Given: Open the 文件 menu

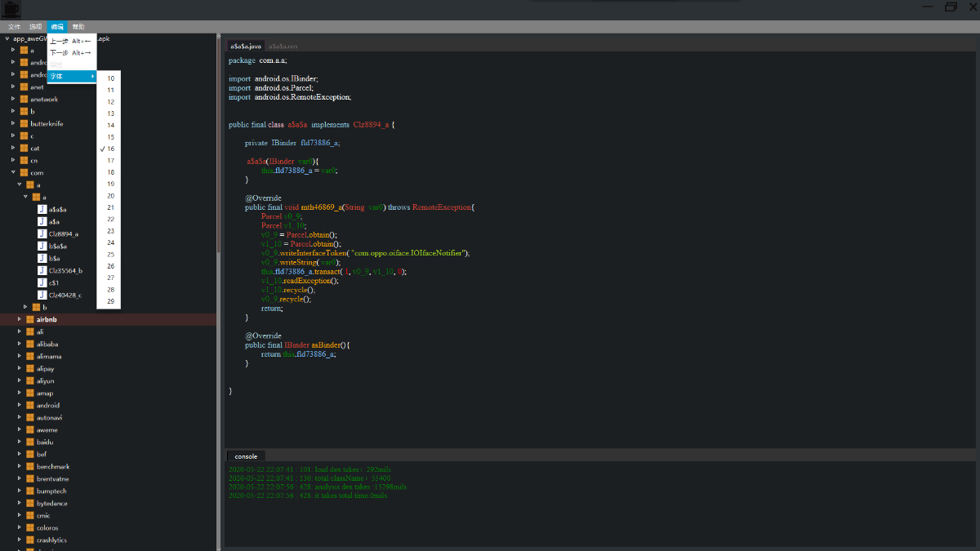Looking at the screenshot, I should point(15,27).
